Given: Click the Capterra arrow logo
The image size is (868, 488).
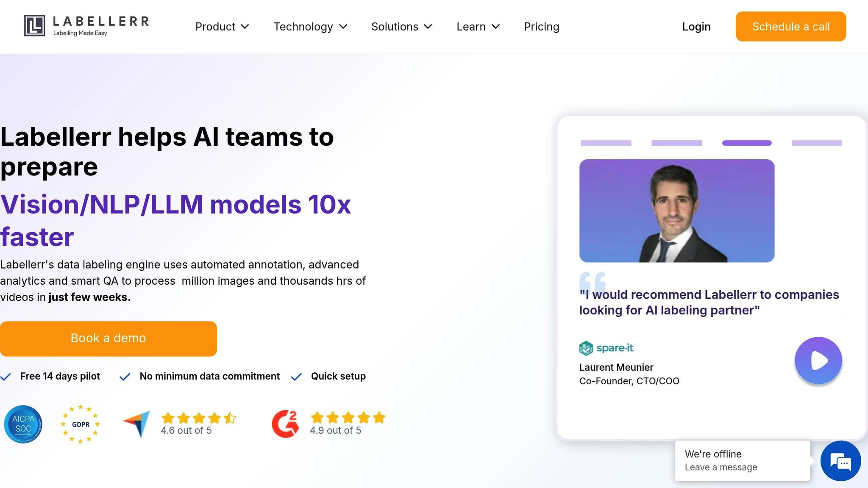Looking at the screenshot, I should click(136, 424).
